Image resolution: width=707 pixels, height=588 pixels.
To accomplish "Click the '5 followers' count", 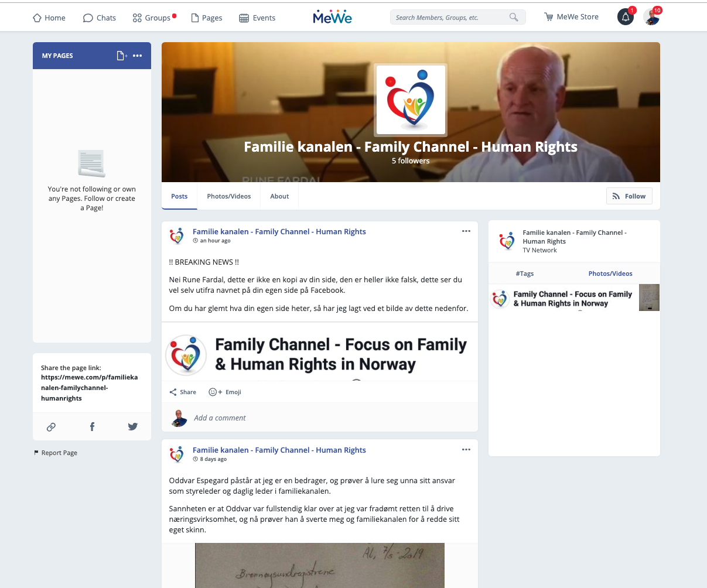I will [411, 160].
